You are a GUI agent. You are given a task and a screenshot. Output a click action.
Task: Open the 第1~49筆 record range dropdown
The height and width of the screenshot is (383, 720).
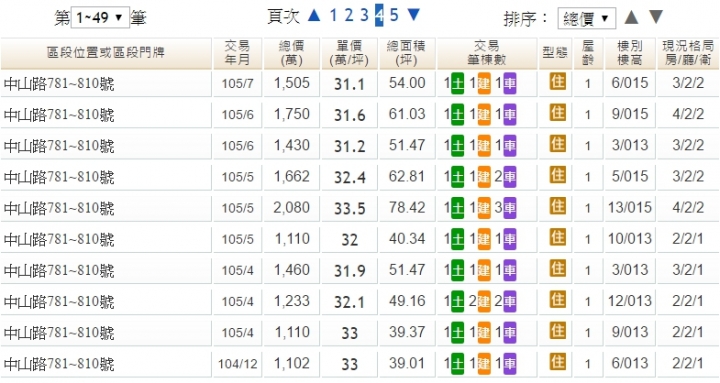point(100,18)
